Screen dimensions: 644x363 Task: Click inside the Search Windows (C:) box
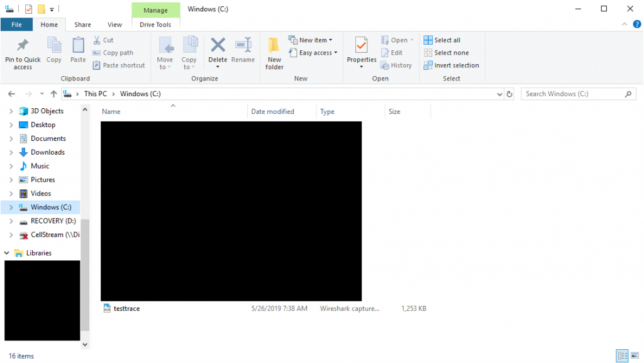pos(575,93)
